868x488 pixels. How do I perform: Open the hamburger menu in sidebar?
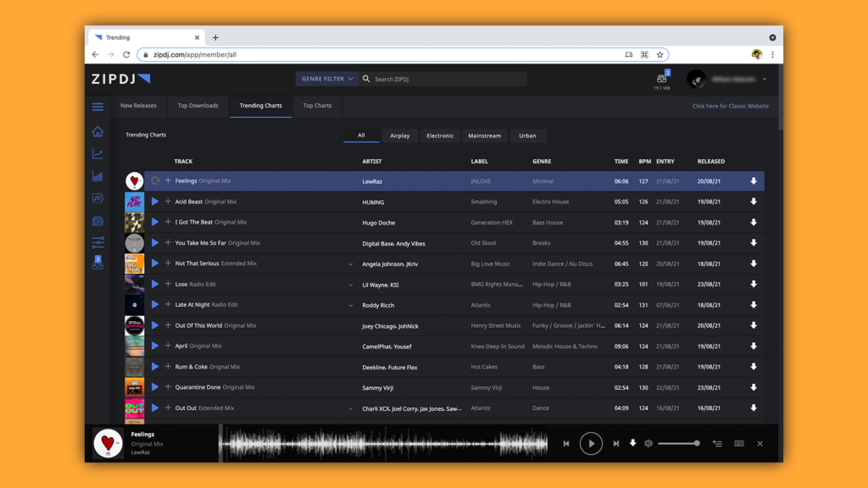pos(97,107)
